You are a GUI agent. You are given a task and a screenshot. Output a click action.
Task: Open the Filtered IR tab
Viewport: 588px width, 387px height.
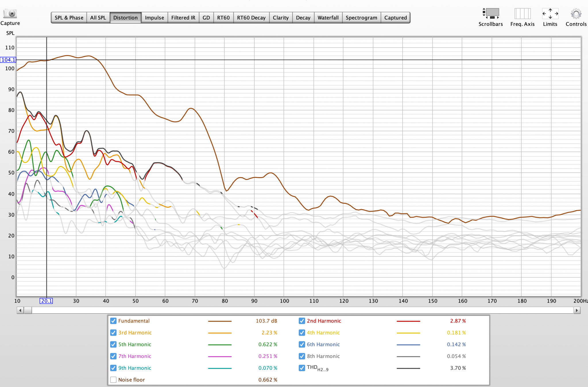pos(183,17)
